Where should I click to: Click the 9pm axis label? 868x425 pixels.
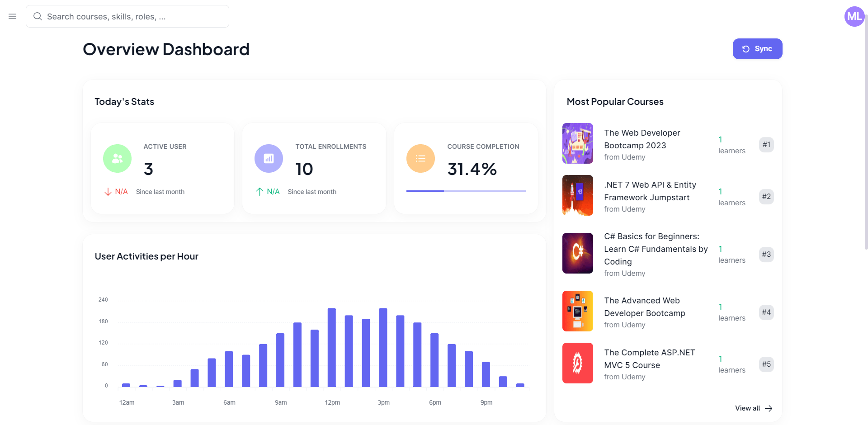486,402
